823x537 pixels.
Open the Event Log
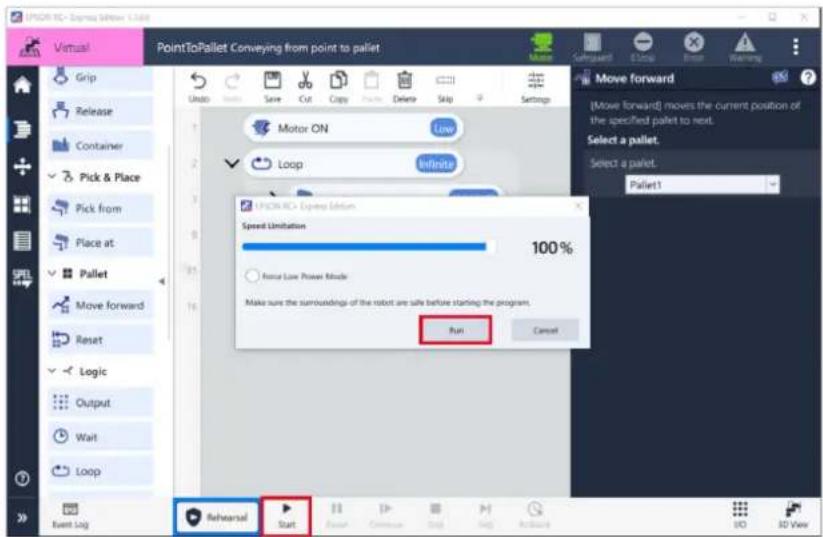pyautogui.click(x=70, y=516)
